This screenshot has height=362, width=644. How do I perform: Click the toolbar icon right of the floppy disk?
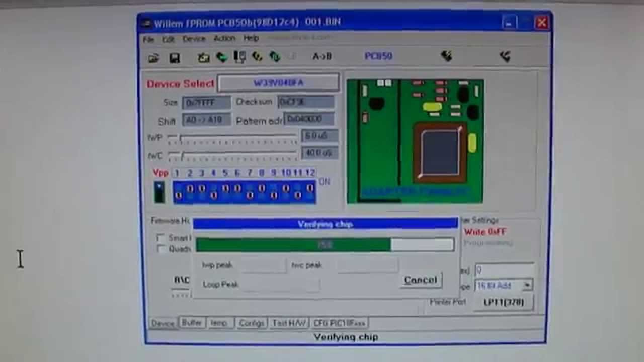203,58
